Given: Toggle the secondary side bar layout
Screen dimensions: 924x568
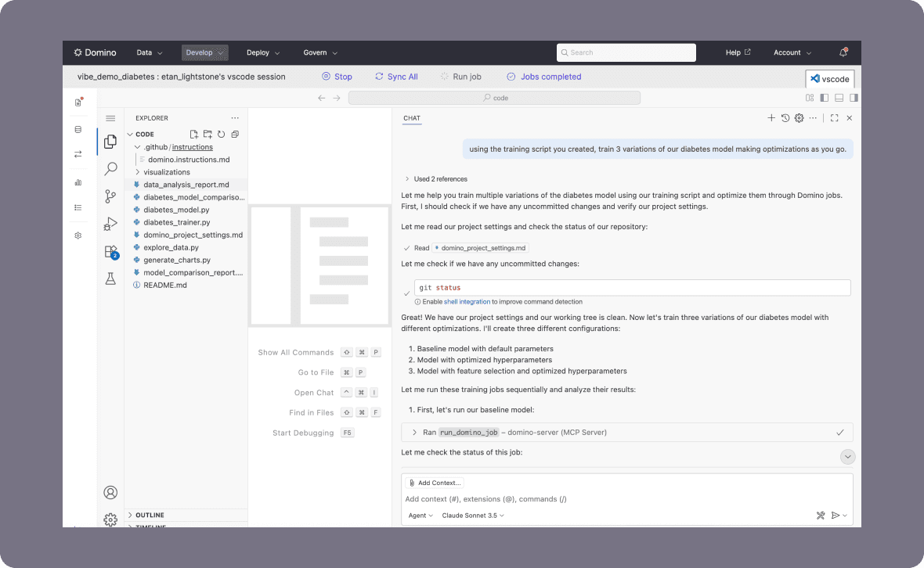Looking at the screenshot, I should pos(854,98).
